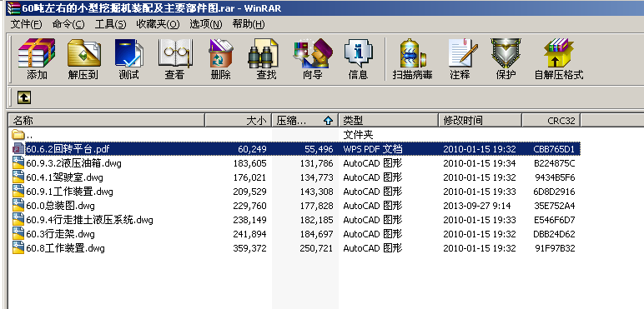Image resolution: width=644 pixels, height=309 pixels.
Task: Open the 工具(S) menu
Action: (x=110, y=24)
